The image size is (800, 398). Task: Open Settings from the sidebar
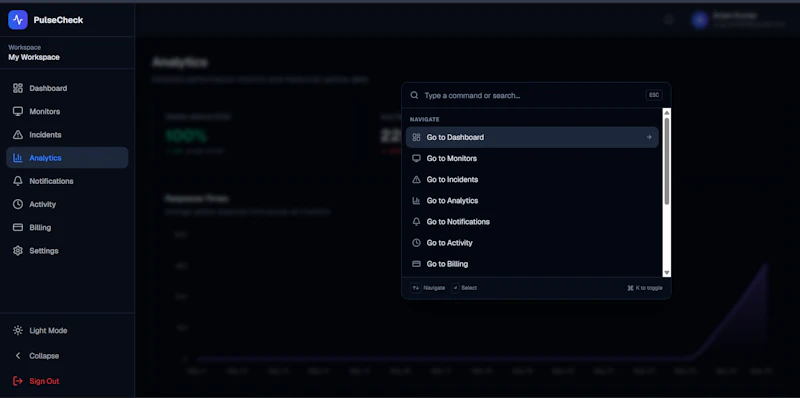[67, 251]
